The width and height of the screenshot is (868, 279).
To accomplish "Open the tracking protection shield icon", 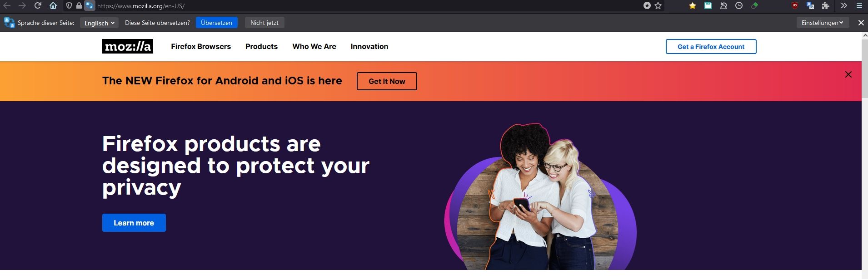I will 69,5.
